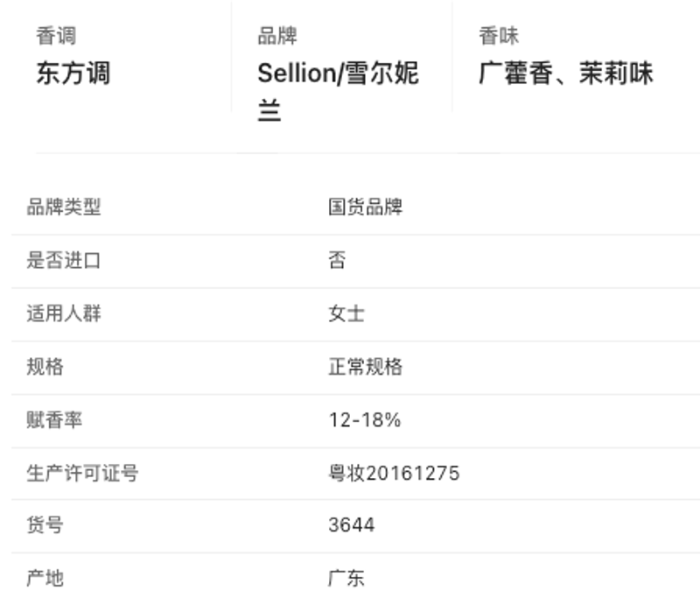The image size is (700, 605).
Task: Select the item number 3644
Action: (x=352, y=524)
